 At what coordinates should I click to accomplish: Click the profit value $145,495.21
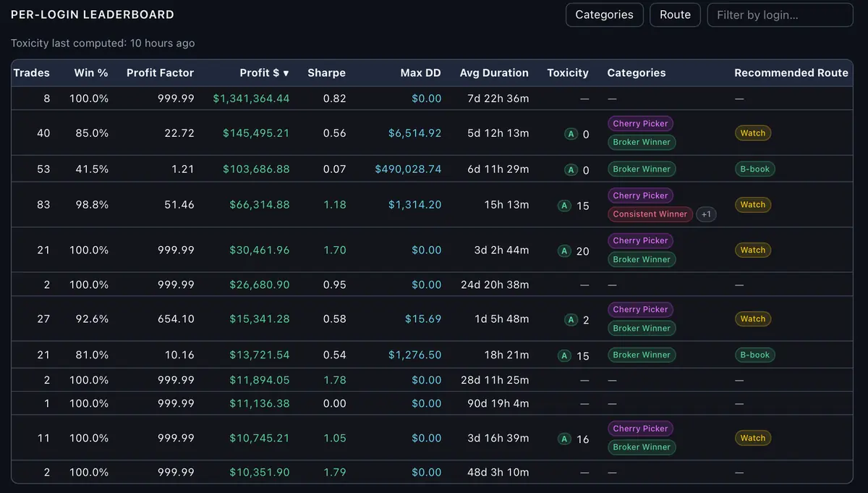256,133
